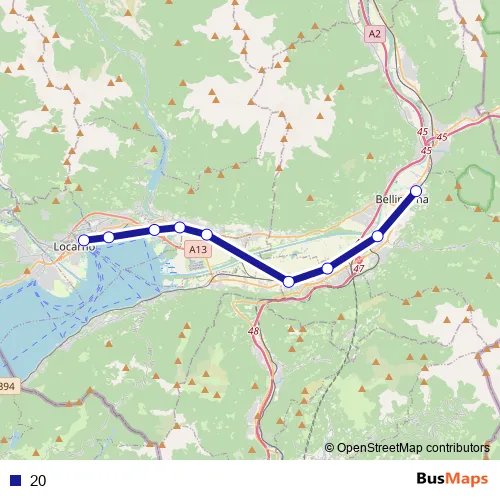Click the 47 junction number label

(359, 268)
